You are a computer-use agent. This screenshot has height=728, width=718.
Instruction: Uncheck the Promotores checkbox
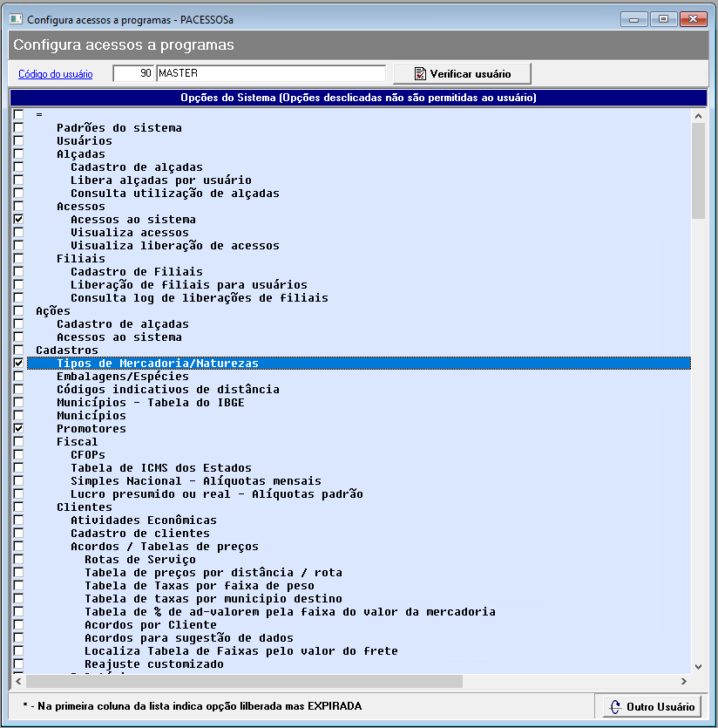[x=18, y=429]
